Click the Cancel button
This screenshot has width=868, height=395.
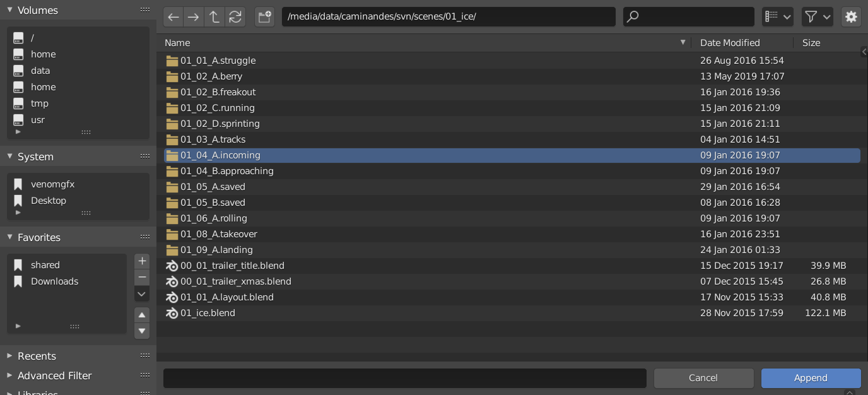(703, 378)
